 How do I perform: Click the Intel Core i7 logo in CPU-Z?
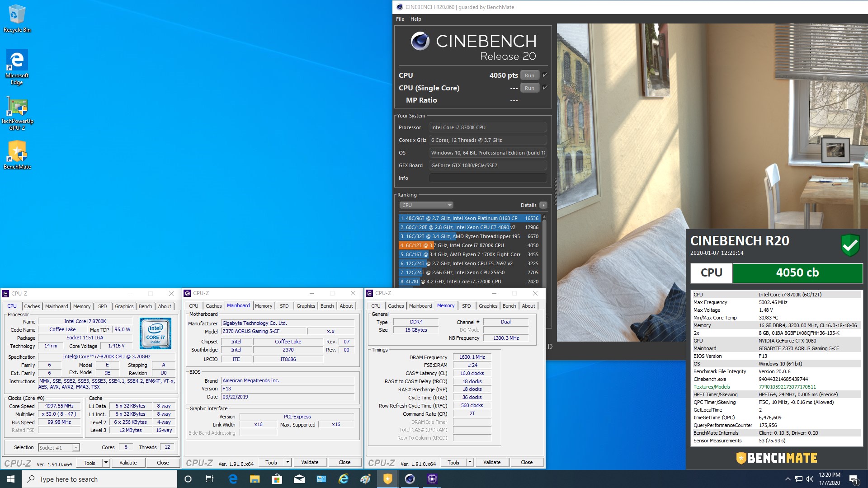click(x=155, y=333)
